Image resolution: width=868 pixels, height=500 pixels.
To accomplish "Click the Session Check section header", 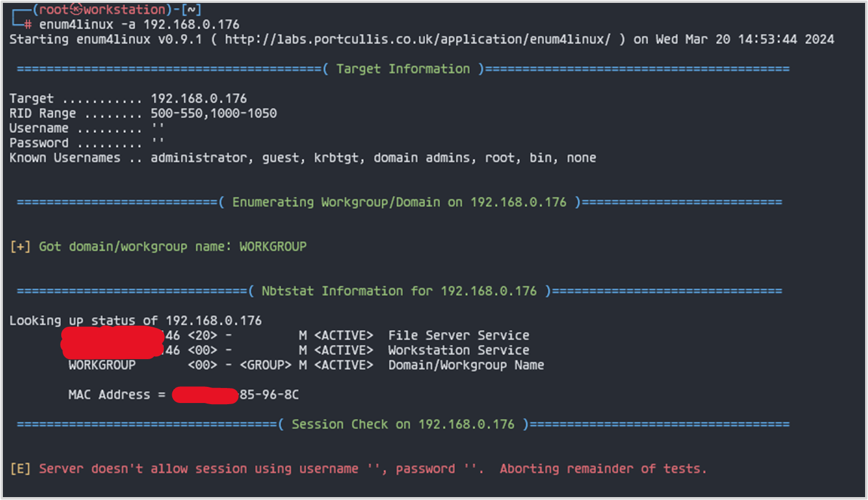I will (x=403, y=424).
